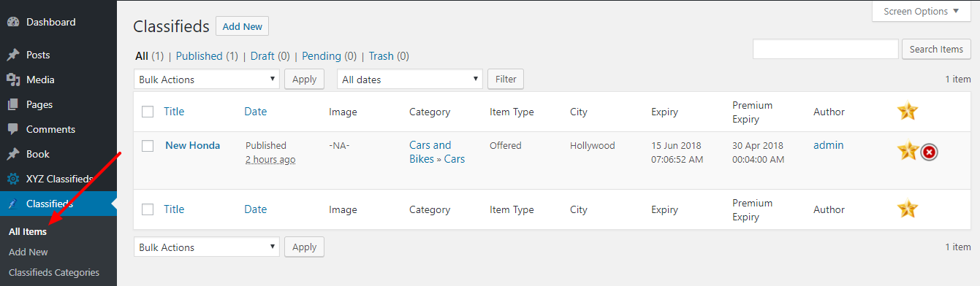Click the star icon in table footer
Image resolution: width=980 pixels, height=286 pixels.
point(908,209)
